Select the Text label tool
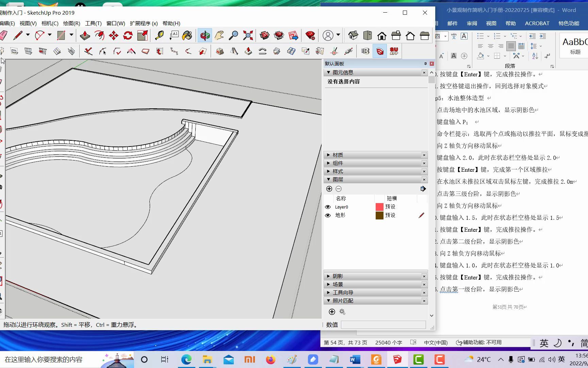 point(174,35)
